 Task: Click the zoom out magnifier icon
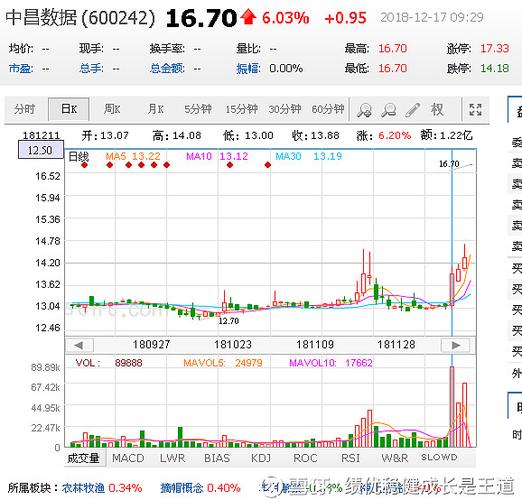[x=389, y=110]
